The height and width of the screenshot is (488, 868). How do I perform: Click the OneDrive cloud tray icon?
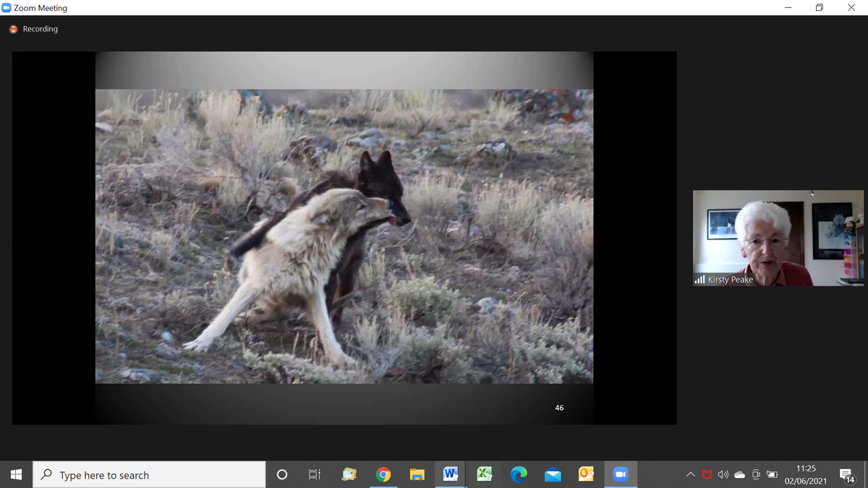point(739,475)
